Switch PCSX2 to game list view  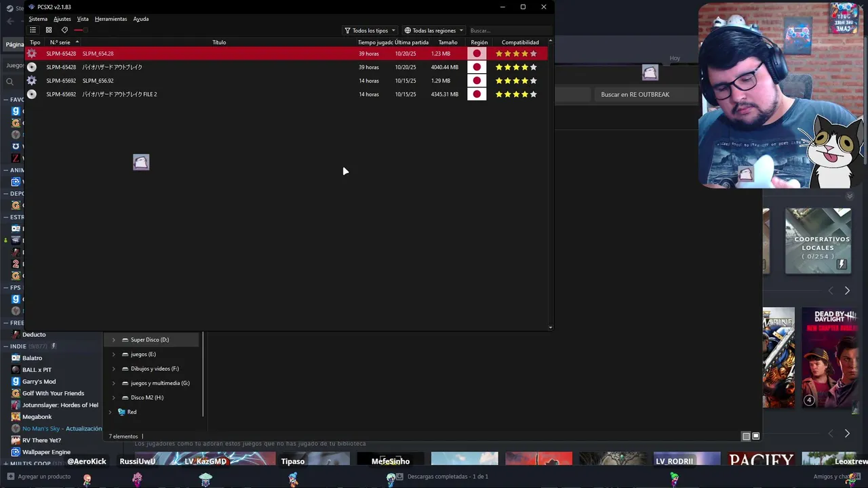pyautogui.click(x=33, y=30)
